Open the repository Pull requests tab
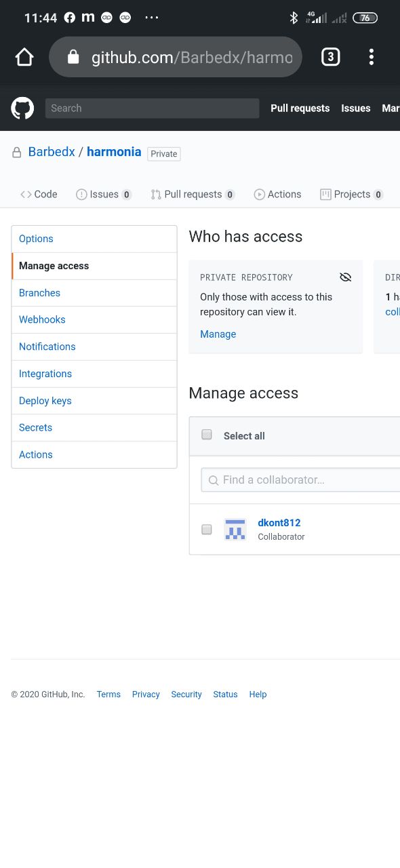The width and height of the screenshot is (400, 868). pyautogui.click(x=193, y=195)
